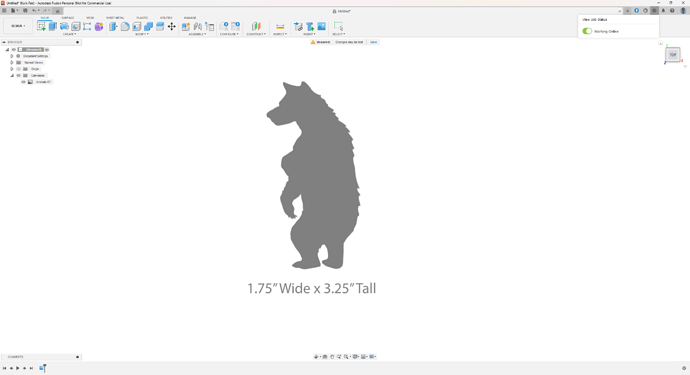The height and width of the screenshot is (375, 690).
Task: Open the Design workspace dropdown
Action: 18,26
